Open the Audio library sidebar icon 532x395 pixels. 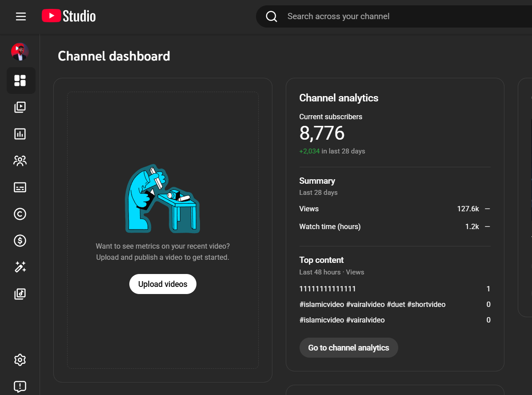20,294
